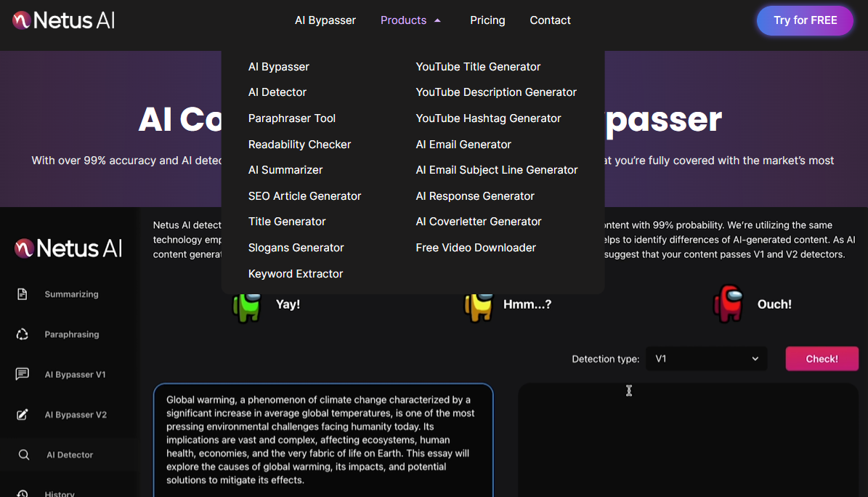Click the AI Bypasser V1 chat icon

coord(23,374)
